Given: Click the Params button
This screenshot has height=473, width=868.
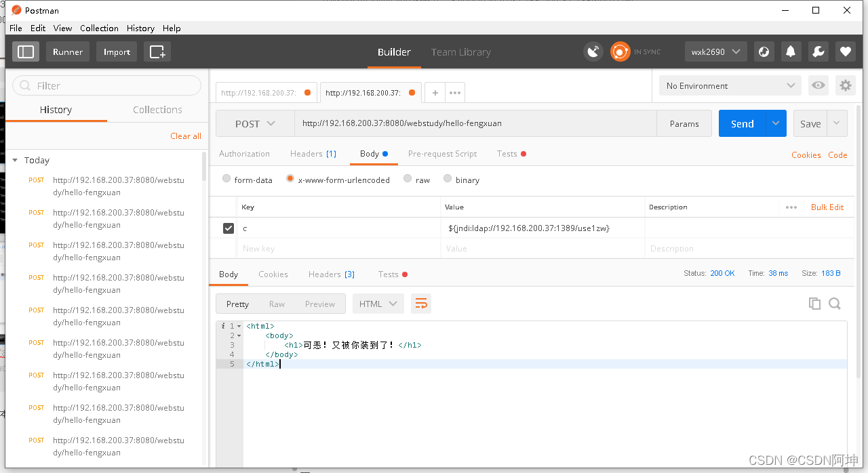Looking at the screenshot, I should (684, 123).
